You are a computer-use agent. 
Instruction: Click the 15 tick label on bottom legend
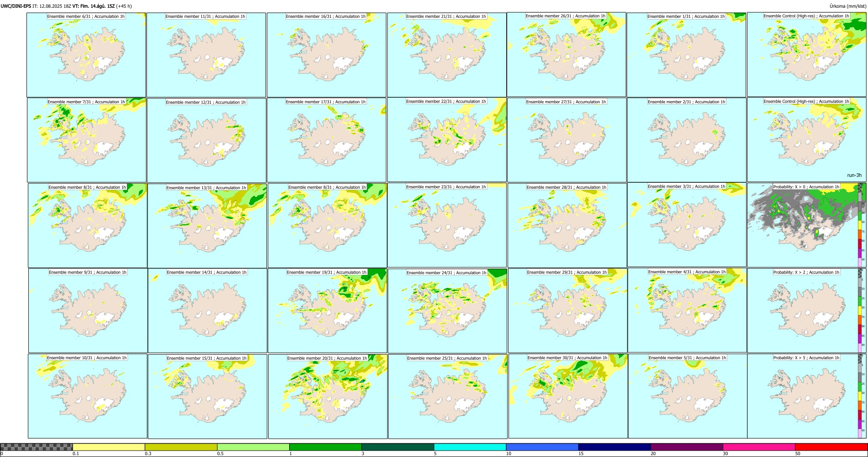(x=581, y=454)
